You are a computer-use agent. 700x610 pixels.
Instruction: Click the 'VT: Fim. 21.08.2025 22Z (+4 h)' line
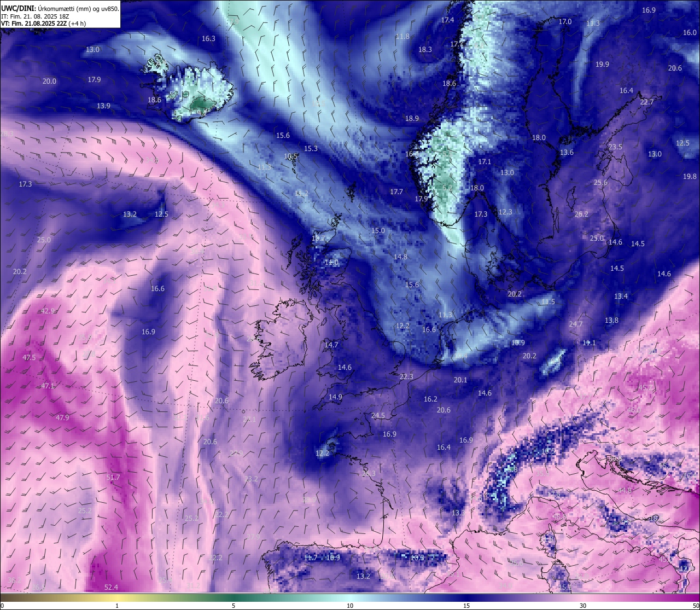pyautogui.click(x=44, y=24)
